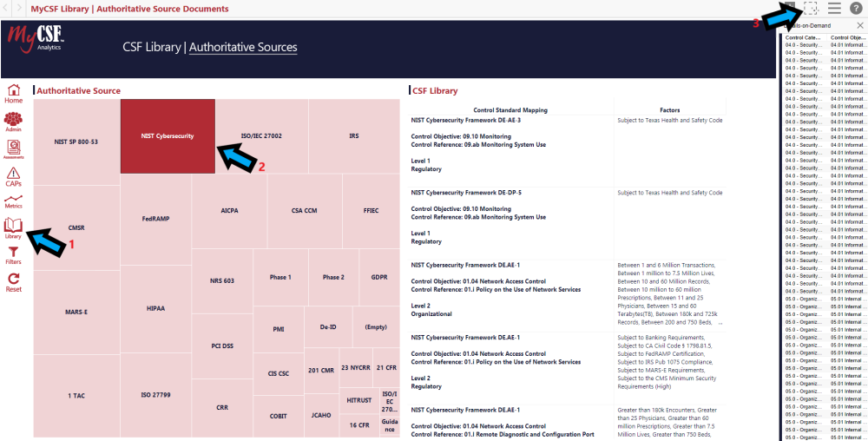Open the Assessments sidebar icon
This screenshot has height=441, width=868.
click(x=14, y=150)
